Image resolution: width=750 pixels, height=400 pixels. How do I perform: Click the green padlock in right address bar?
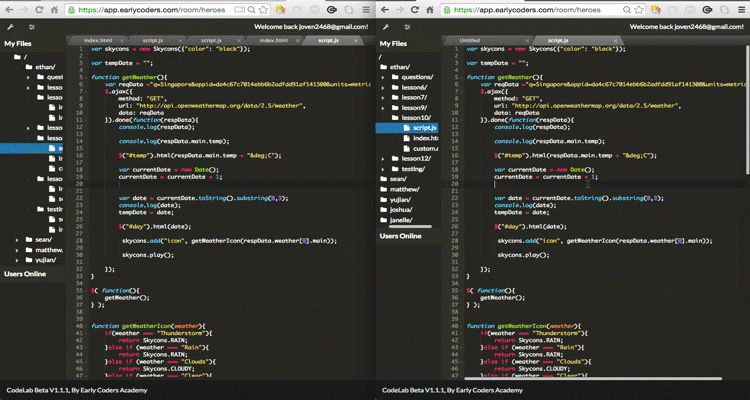coord(446,9)
